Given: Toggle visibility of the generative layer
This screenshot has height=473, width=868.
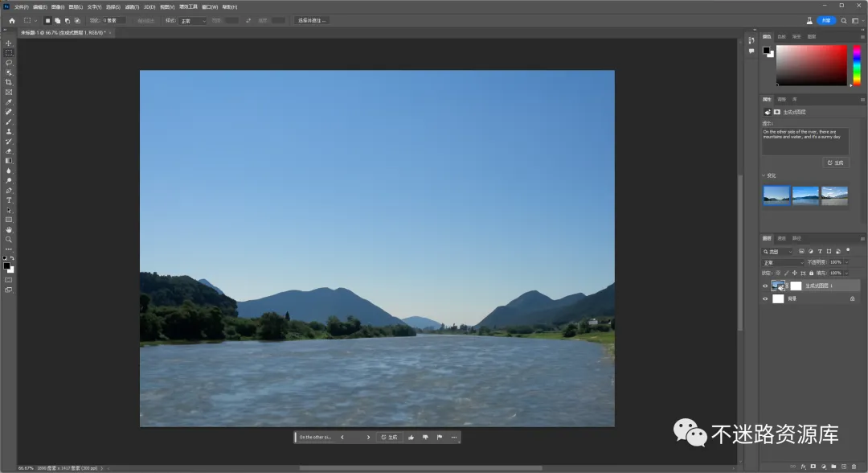Looking at the screenshot, I should tap(765, 286).
